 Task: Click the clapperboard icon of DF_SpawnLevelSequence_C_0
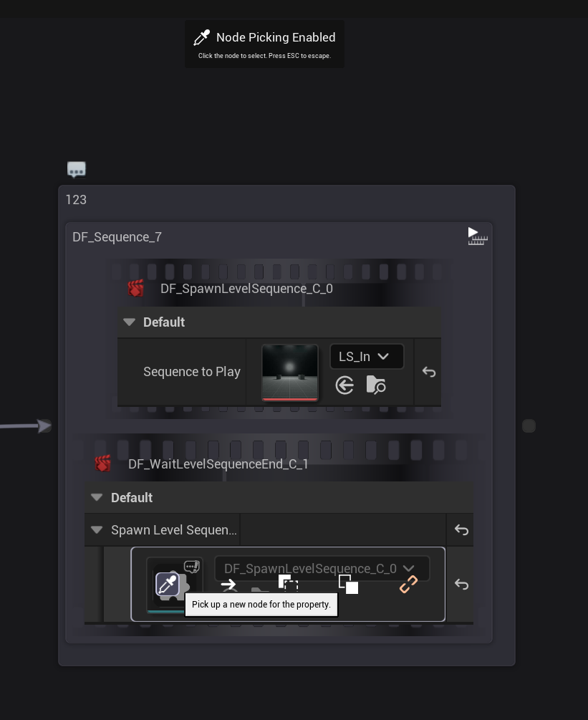tap(135, 289)
